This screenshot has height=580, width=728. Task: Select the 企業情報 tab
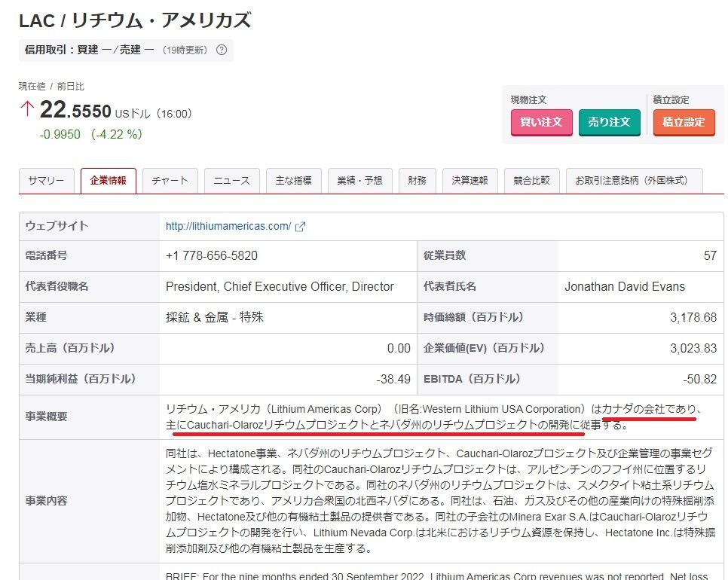tap(109, 181)
